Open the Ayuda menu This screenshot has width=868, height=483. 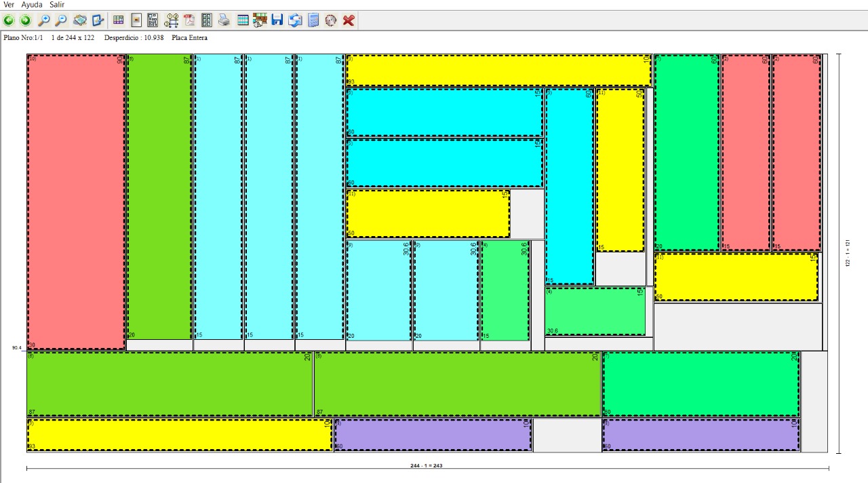pyautogui.click(x=32, y=5)
